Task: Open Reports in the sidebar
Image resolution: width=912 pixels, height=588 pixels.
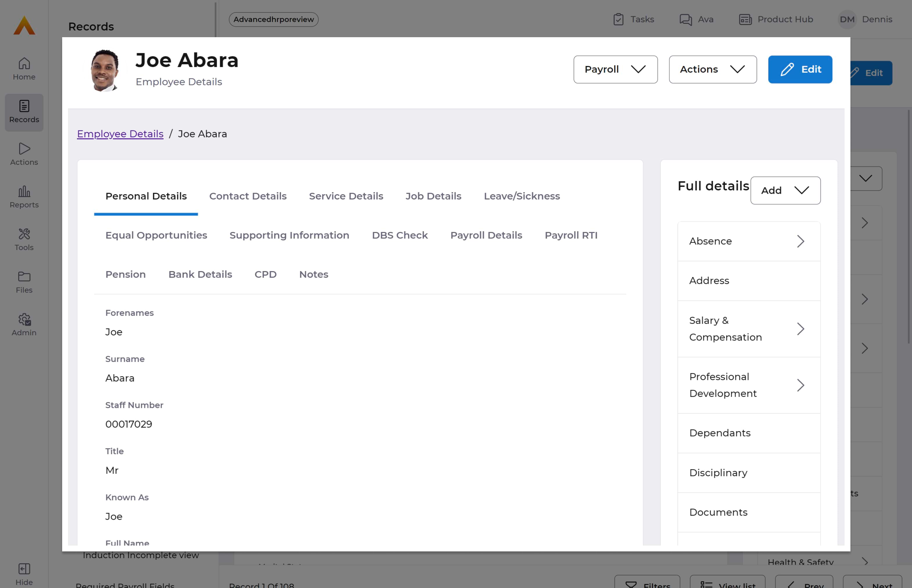Action: click(x=24, y=197)
